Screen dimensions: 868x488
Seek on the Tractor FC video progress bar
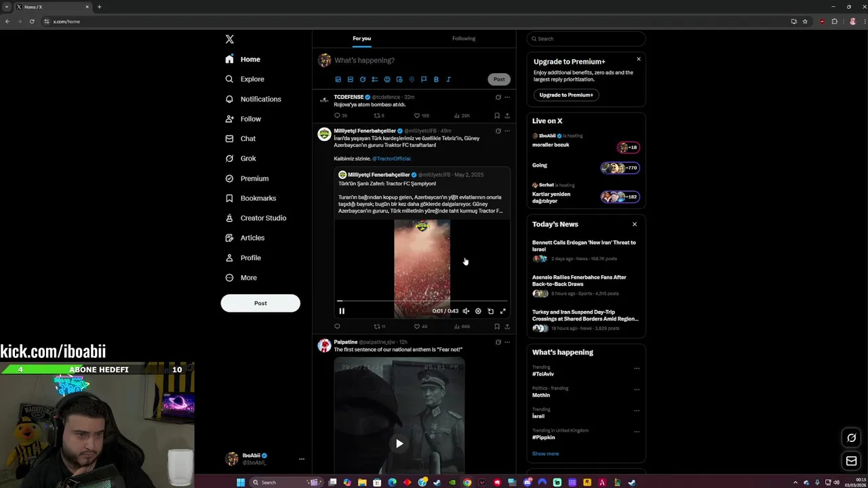tap(422, 301)
